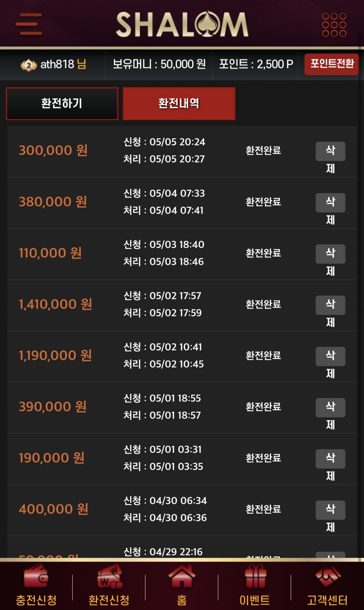
Task: Click the ath818 username
Action: (x=57, y=64)
